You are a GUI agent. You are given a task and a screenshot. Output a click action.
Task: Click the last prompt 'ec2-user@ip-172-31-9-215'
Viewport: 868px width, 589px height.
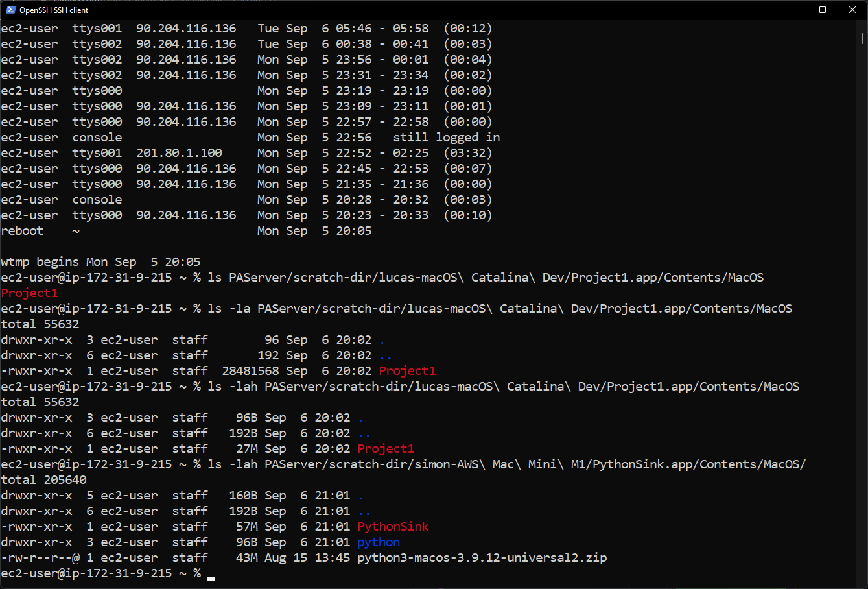pyautogui.click(x=86, y=573)
